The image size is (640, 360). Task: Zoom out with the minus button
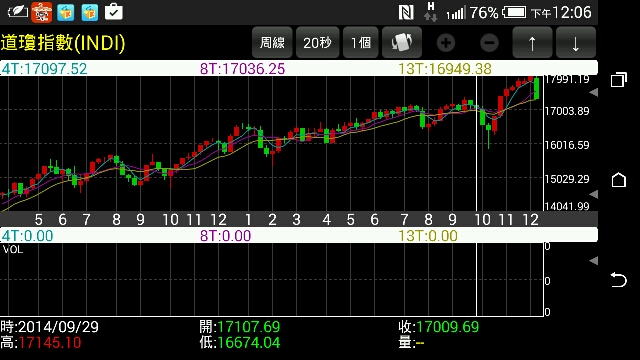489,43
